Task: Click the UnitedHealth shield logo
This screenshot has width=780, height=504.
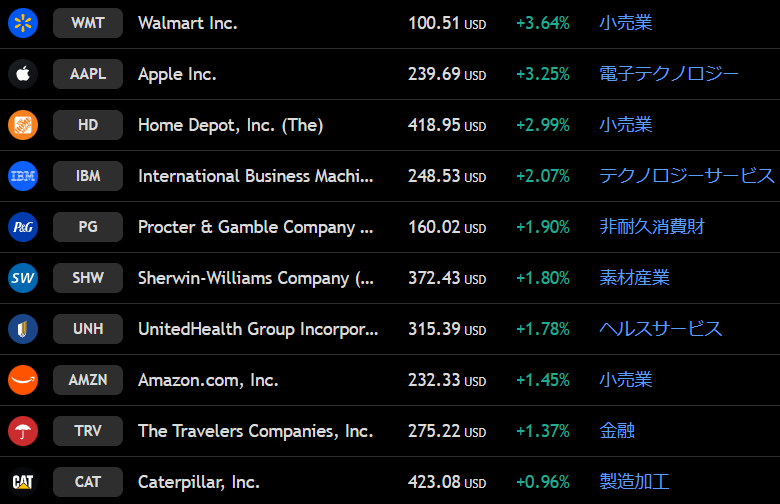Action: [x=23, y=329]
